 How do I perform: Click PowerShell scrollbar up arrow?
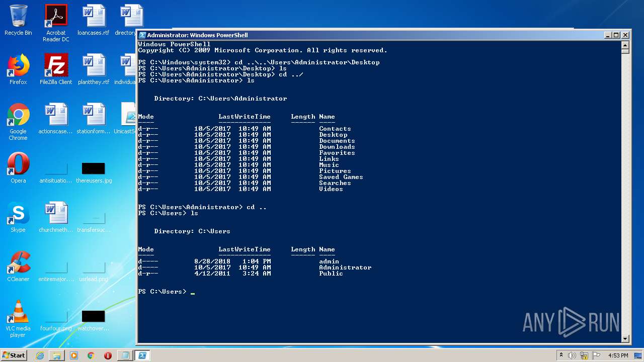625,44
